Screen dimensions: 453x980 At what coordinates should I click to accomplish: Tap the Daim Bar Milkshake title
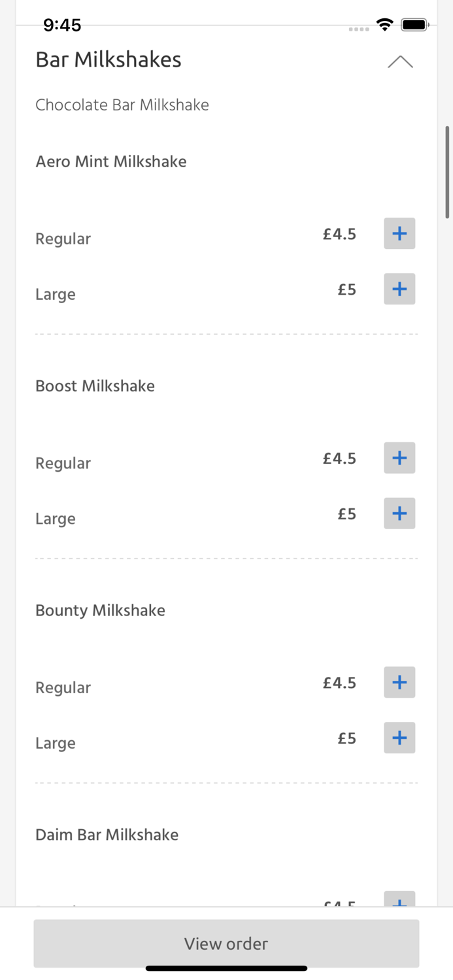(107, 835)
